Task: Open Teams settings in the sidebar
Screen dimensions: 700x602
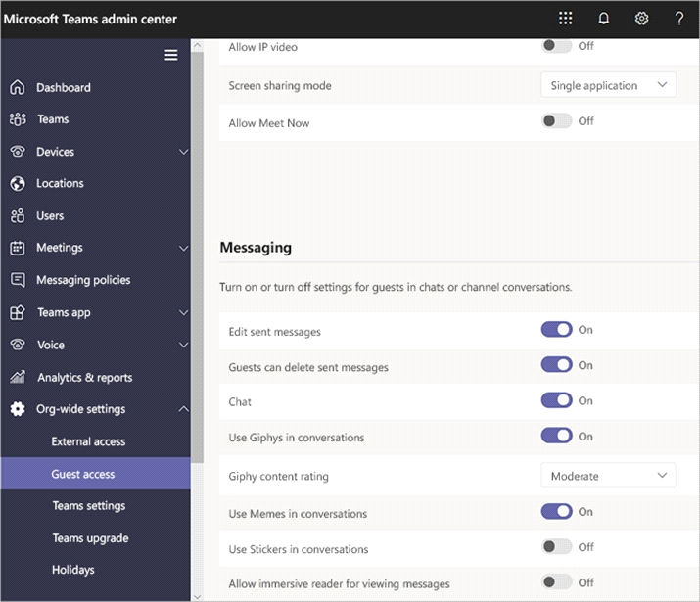Action: [x=88, y=506]
